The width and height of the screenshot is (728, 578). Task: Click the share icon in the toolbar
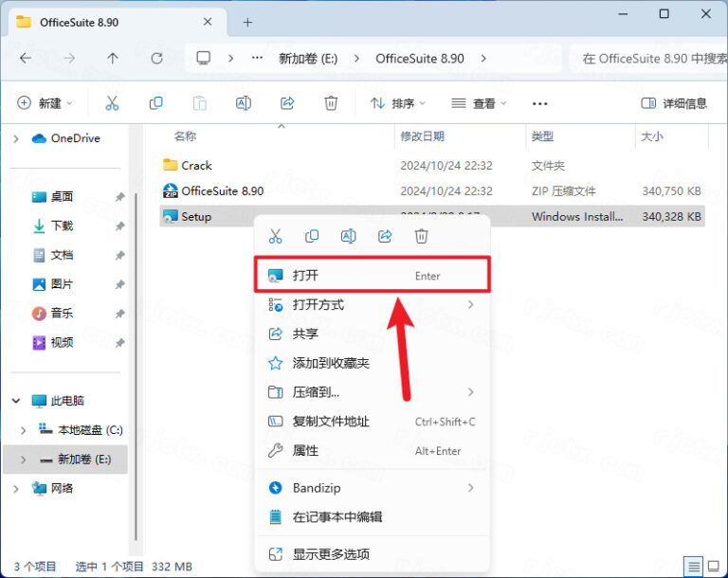[x=287, y=103]
